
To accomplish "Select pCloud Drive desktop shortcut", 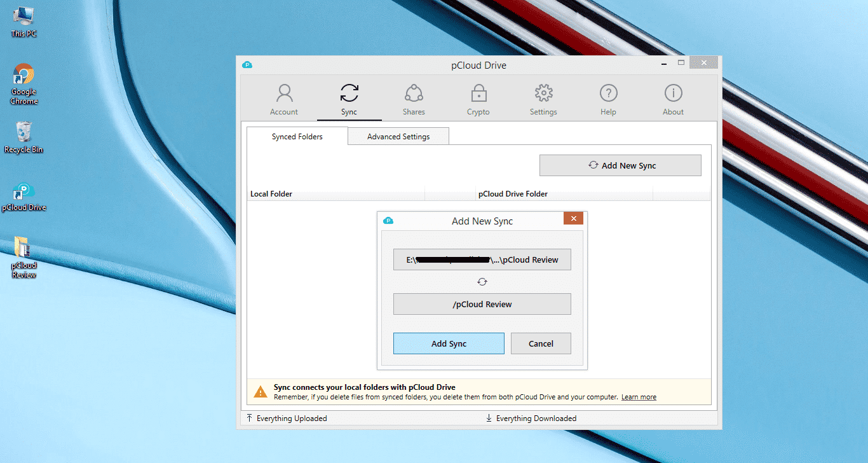I will [24, 197].
